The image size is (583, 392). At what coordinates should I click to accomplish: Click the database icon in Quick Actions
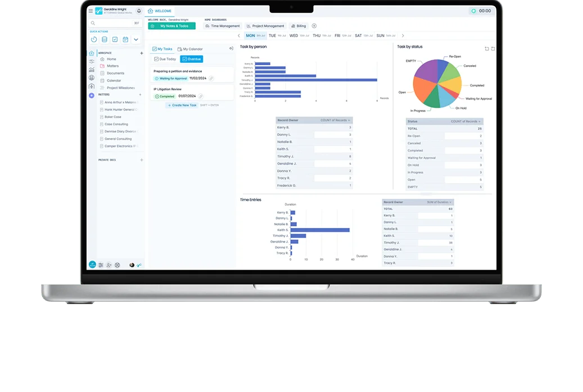[x=105, y=39]
